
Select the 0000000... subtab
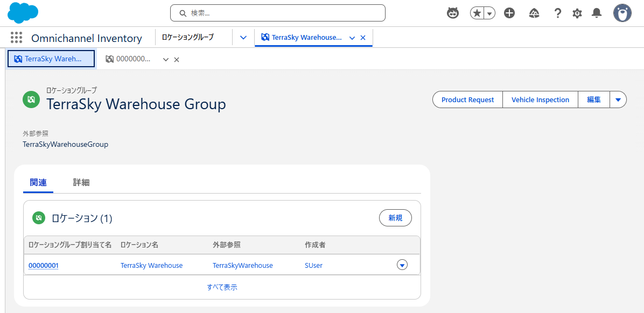tap(132, 59)
